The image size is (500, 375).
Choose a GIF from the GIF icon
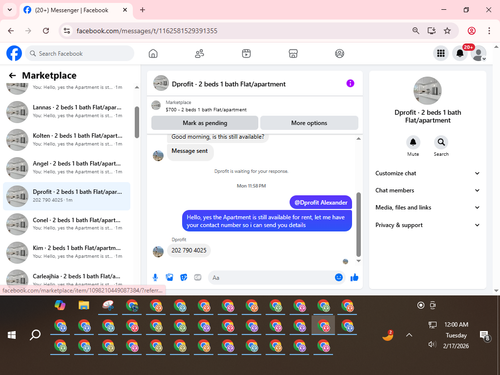pyautogui.click(x=198, y=277)
